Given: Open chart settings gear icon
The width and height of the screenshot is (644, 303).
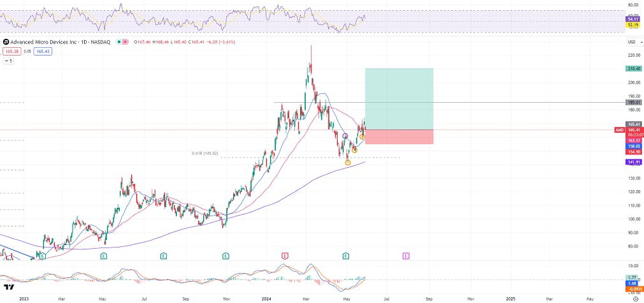Looking at the screenshot, I should pyautogui.click(x=635, y=299).
